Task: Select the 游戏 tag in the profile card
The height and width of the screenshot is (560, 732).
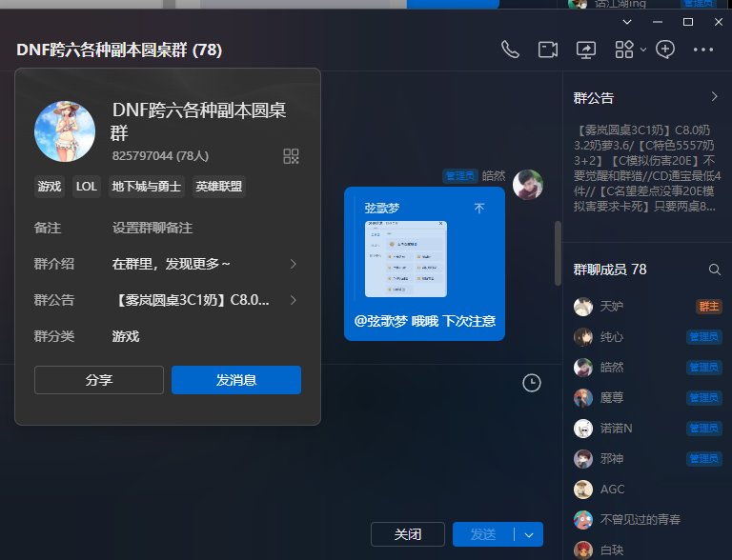Action: [49, 187]
